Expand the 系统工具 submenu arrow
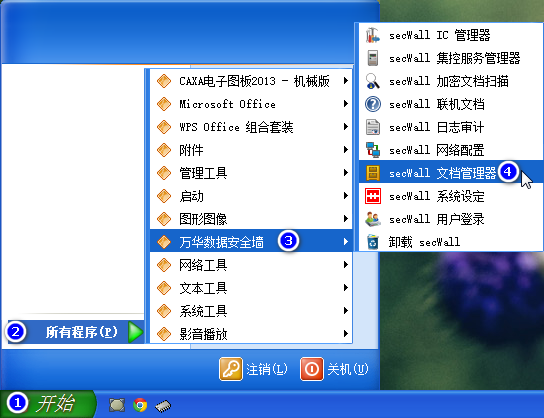The image size is (544, 418). pos(346,310)
